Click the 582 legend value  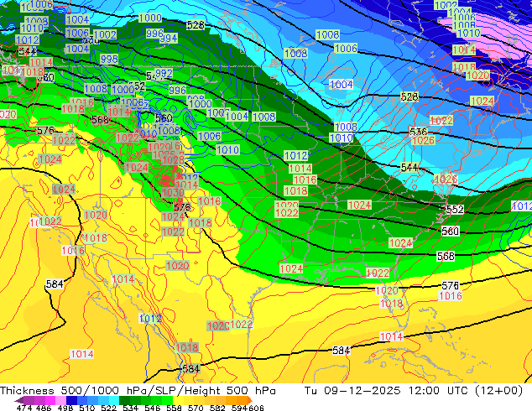(217, 408)
